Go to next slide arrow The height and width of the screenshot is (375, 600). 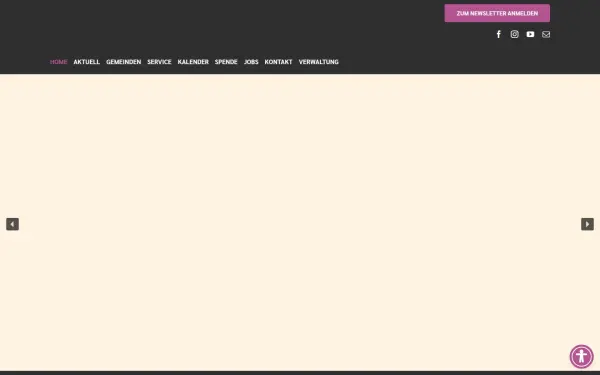[587, 224]
